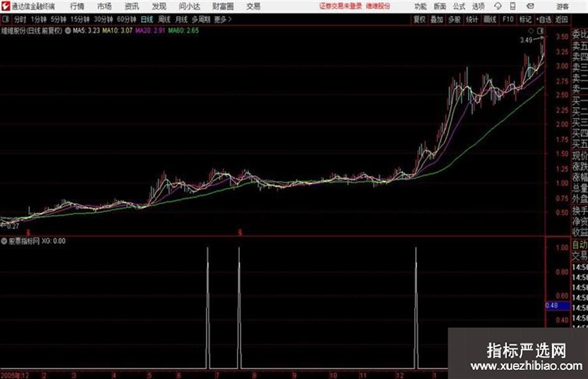Click the diamond icon above the price axis
Image resolution: width=588 pixels, height=379 pixels.
[531, 30]
